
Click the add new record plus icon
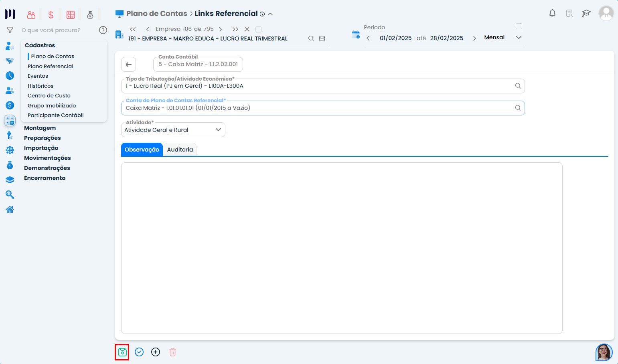pyautogui.click(x=156, y=352)
